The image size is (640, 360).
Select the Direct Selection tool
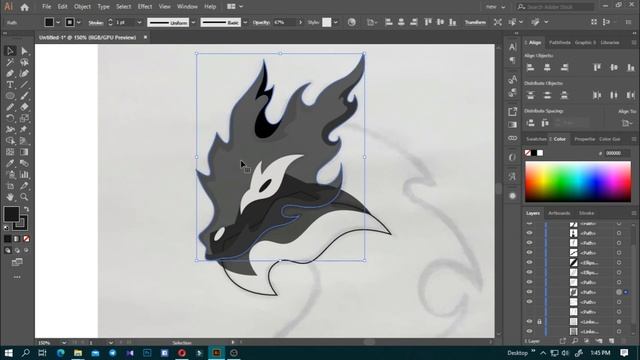(x=24, y=51)
